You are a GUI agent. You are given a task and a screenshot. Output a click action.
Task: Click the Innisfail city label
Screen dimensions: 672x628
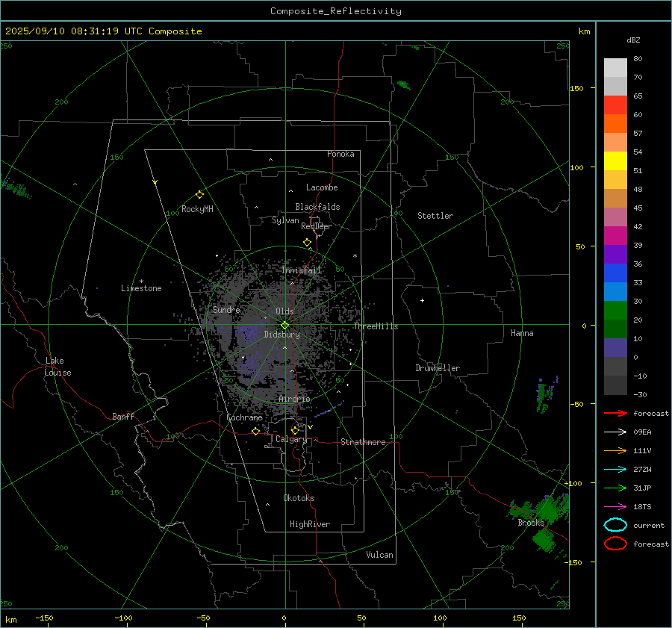[302, 270]
